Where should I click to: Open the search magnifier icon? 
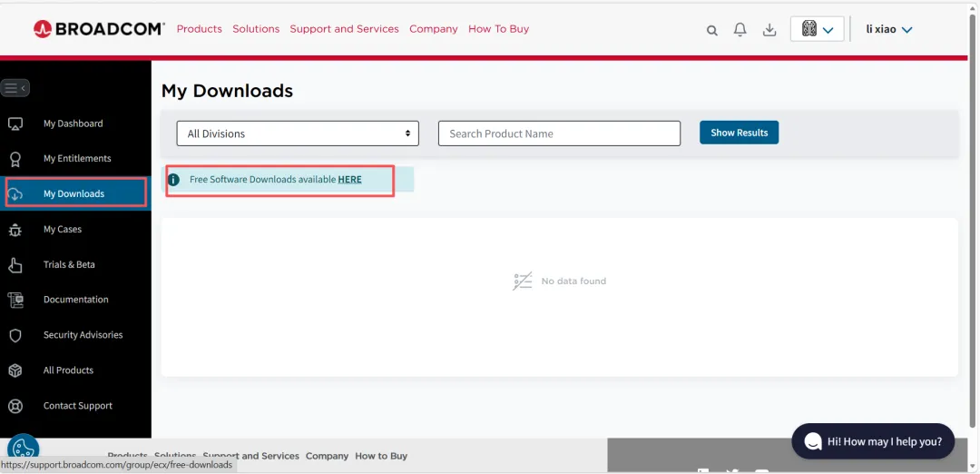click(712, 30)
